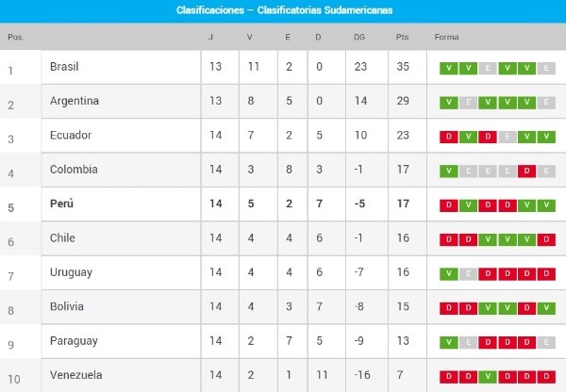Click the green 'V' badge in Paraguay's row
The height and width of the screenshot is (392, 566).
pos(449,343)
